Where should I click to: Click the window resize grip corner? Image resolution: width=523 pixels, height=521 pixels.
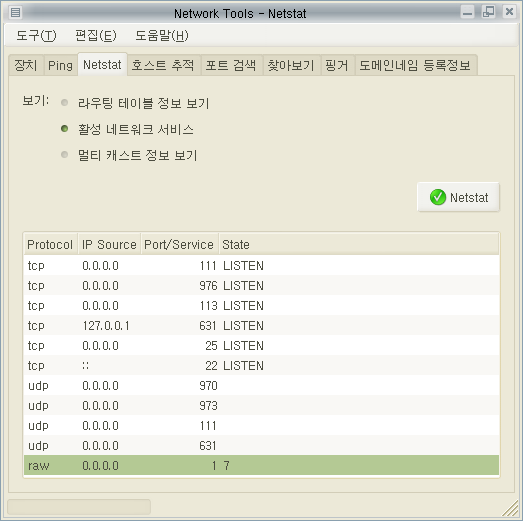click(x=510, y=509)
